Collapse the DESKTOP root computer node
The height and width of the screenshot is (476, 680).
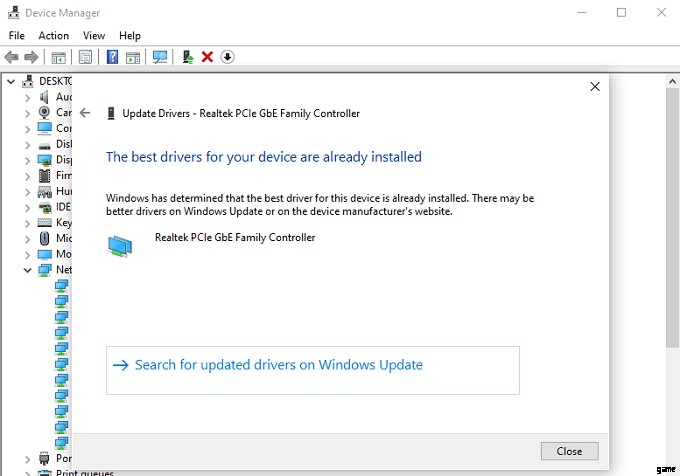click(12, 81)
